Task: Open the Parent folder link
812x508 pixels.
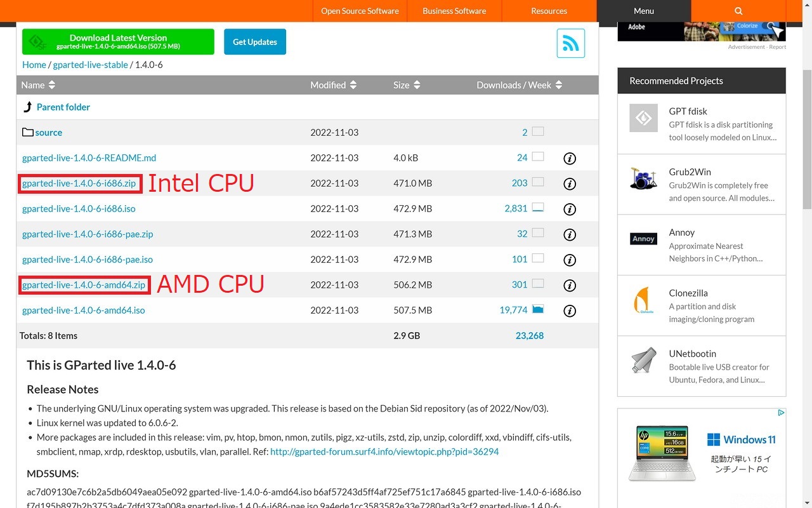Action: click(63, 107)
